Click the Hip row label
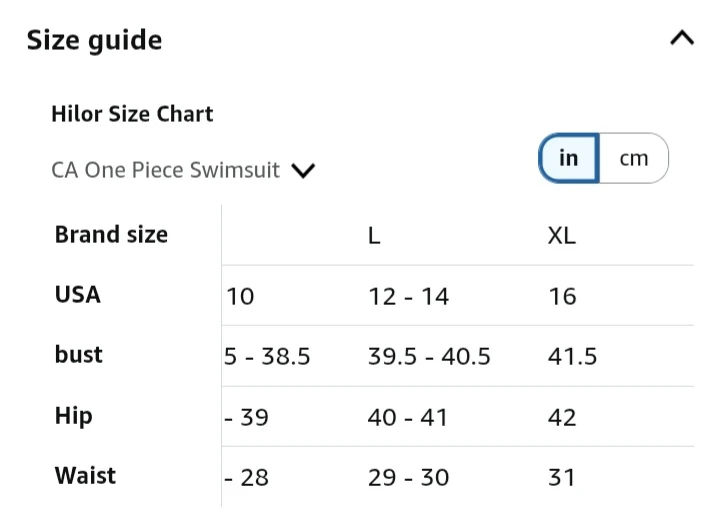This screenshot has width=717, height=512. [x=73, y=416]
